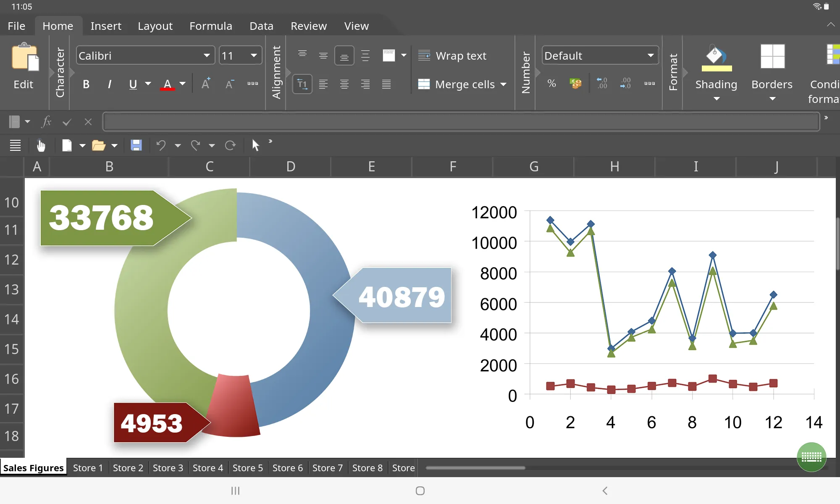Click the Underline formatting icon
Screen dimensions: 840x504
pos(132,84)
